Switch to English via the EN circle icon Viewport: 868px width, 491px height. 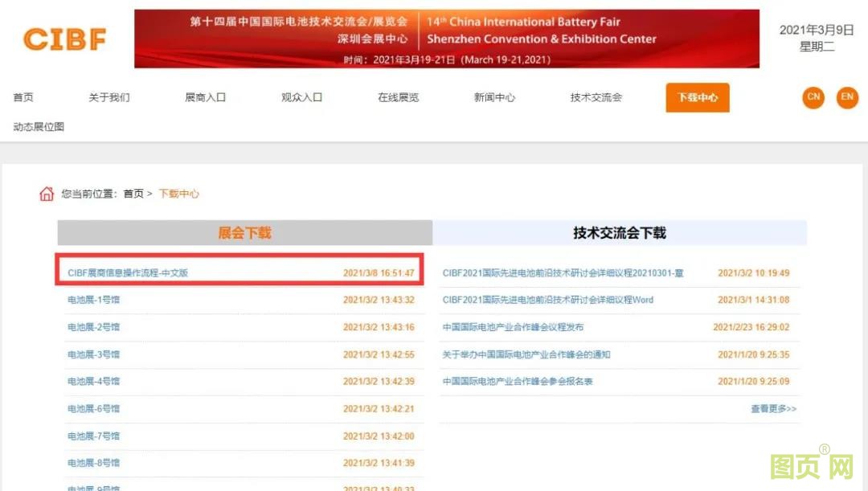[847, 97]
